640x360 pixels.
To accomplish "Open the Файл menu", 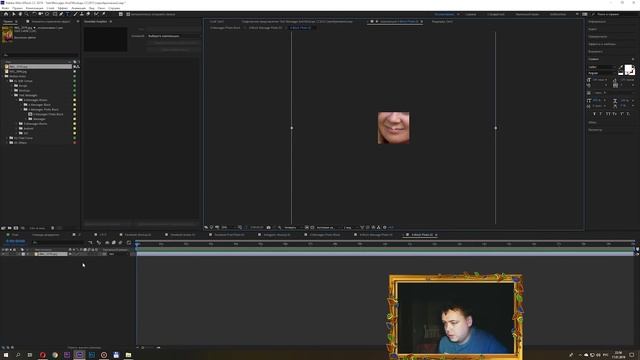I will (x=5, y=8).
